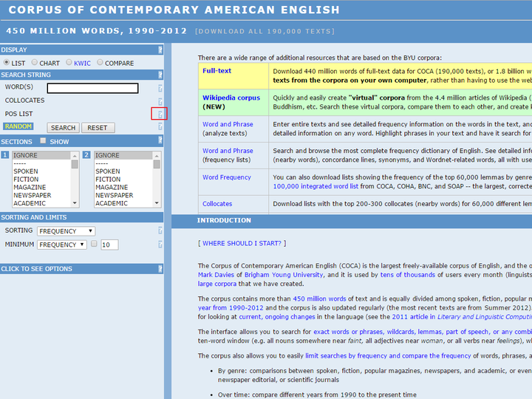Click help icon next to SORTING dropdown
Image resolution: width=532 pixels, height=399 pixels.
click(x=160, y=231)
